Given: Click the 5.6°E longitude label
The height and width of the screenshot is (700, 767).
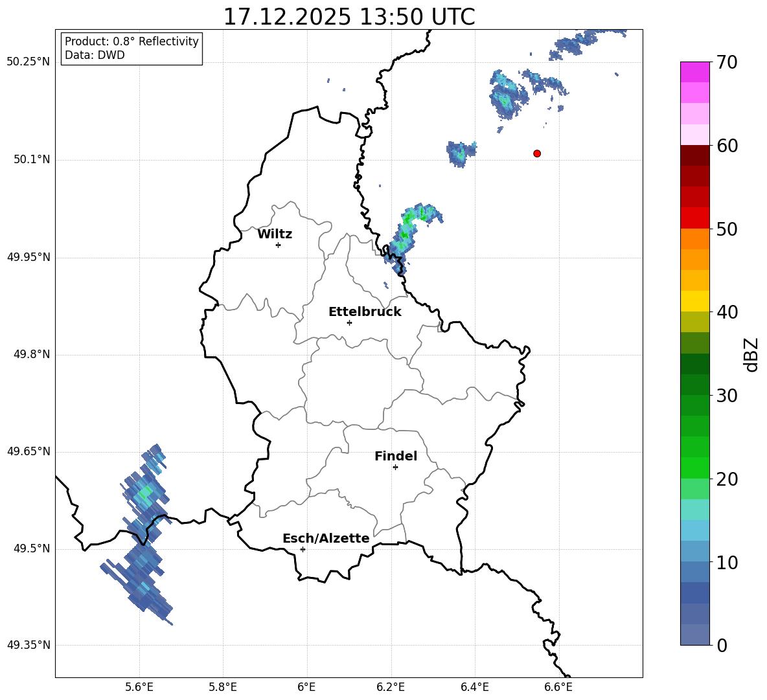Looking at the screenshot, I should [139, 687].
